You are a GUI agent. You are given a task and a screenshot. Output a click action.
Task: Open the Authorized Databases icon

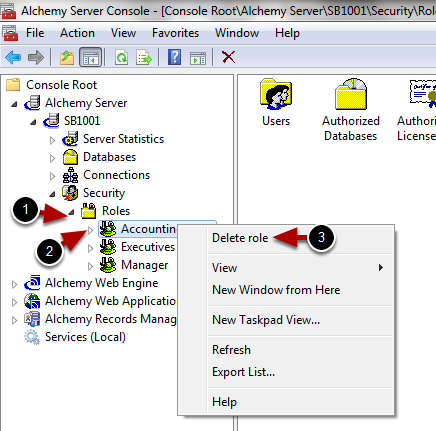[351, 94]
